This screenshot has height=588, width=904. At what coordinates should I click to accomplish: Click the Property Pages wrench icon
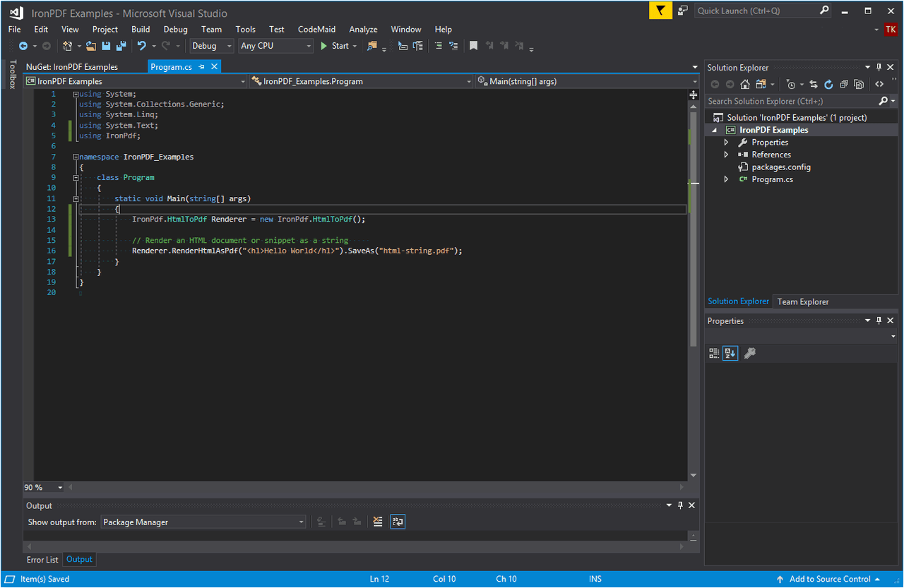click(x=750, y=353)
